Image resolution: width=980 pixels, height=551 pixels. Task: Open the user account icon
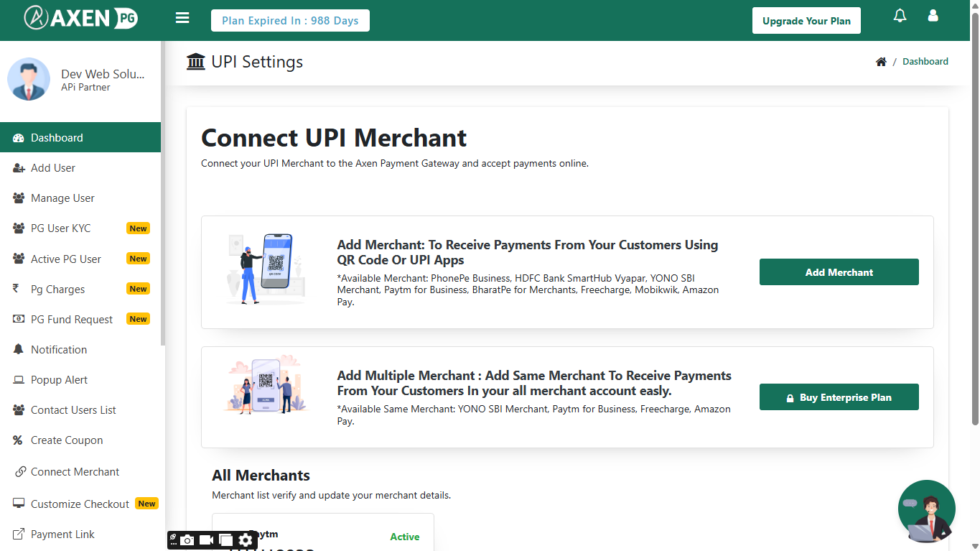coord(933,15)
